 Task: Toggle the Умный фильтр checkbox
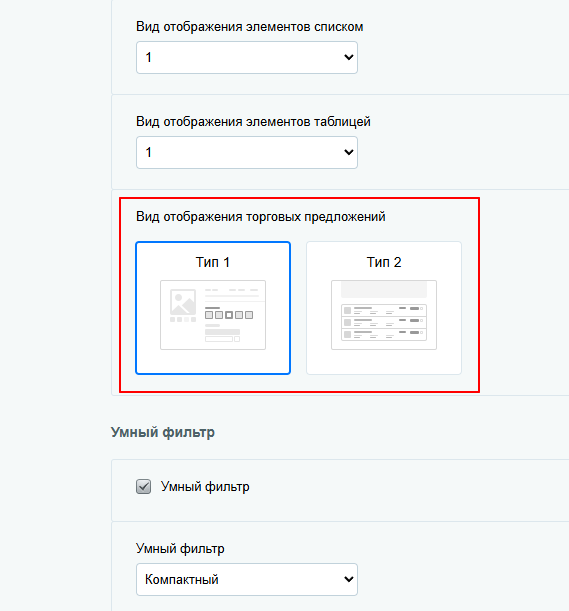pos(143,486)
